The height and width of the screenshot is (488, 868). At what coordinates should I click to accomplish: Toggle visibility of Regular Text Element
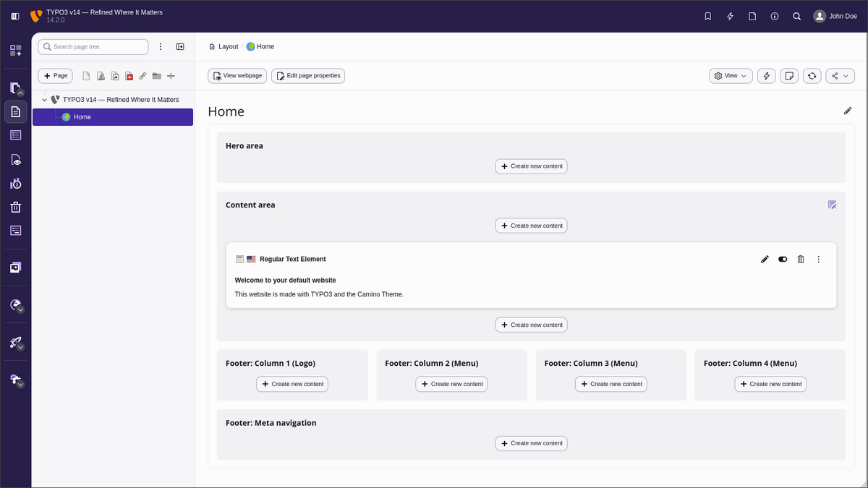tap(783, 260)
